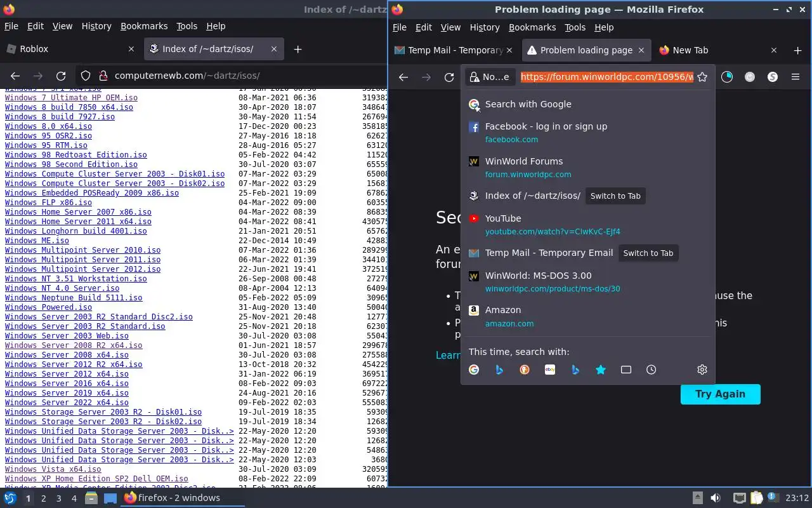Open a new tab in the right window
Image resolution: width=812 pixels, height=508 pixels.
click(798, 50)
